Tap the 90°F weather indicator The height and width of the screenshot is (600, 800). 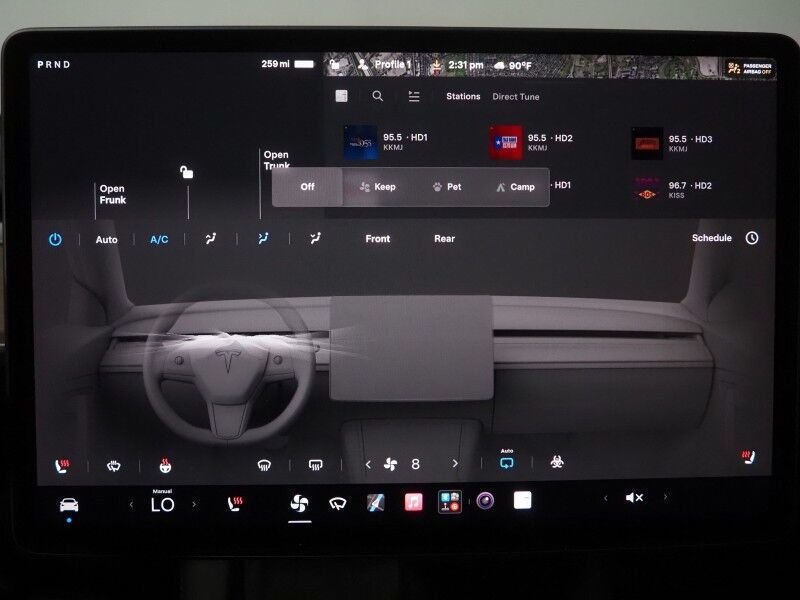[x=513, y=66]
